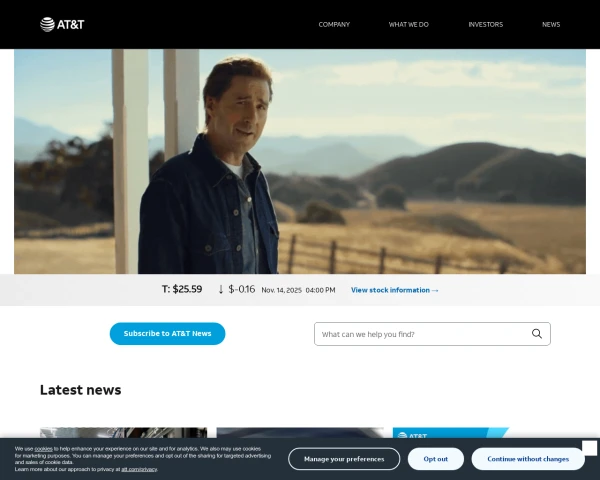The height and width of the screenshot is (480, 600).
Task: Open the What We Do menu
Action: [x=408, y=24]
